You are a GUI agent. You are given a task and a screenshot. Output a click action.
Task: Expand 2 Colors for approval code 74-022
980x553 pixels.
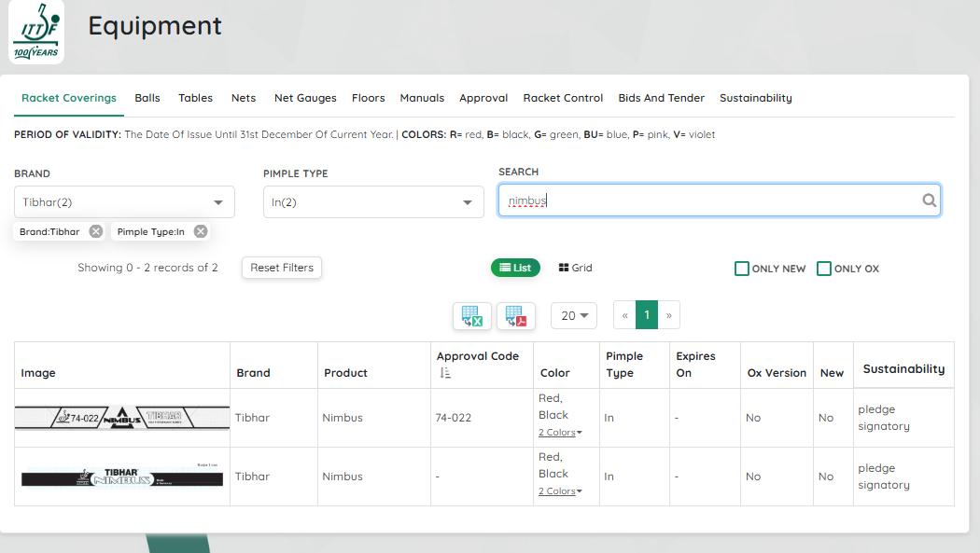[560, 433]
